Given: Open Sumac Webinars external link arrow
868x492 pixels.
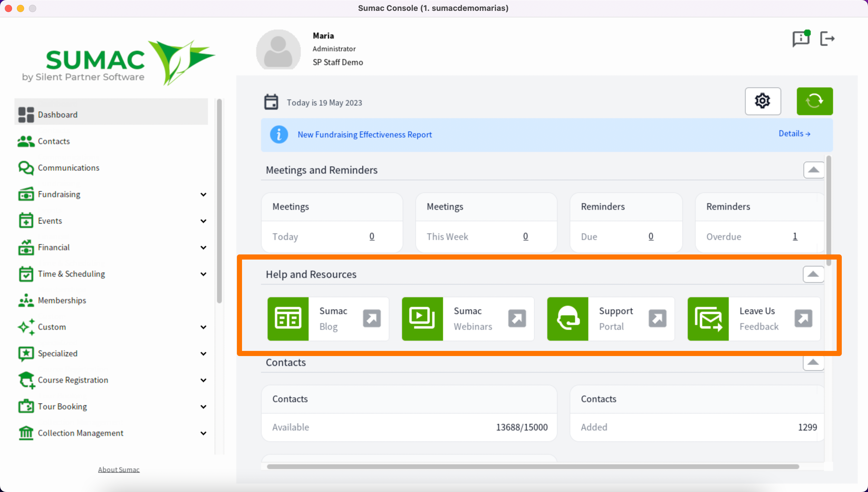Looking at the screenshot, I should (x=517, y=318).
